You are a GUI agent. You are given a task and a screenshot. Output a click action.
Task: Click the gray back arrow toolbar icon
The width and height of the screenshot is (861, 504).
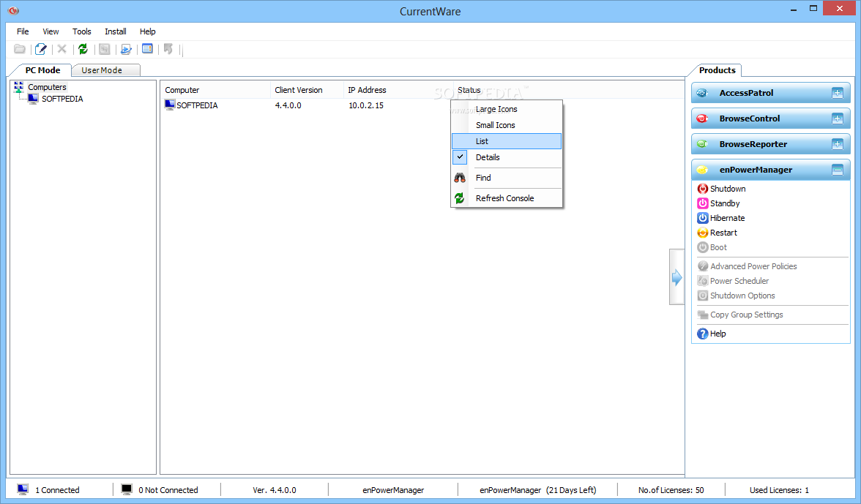168,49
